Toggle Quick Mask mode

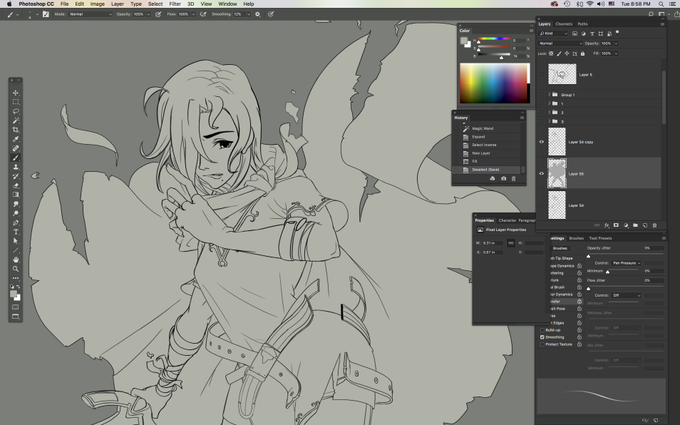pyautogui.click(x=16, y=307)
